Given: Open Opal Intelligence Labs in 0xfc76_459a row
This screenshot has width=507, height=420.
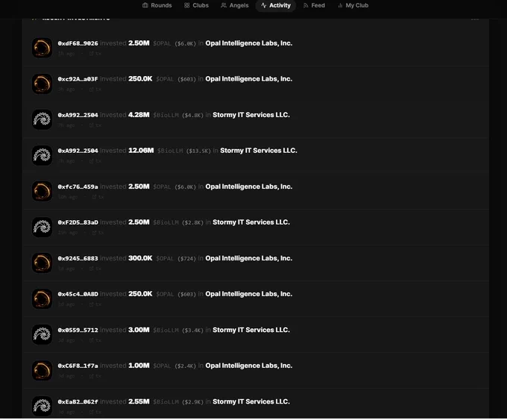Looking at the screenshot, I should coord(248,187).
